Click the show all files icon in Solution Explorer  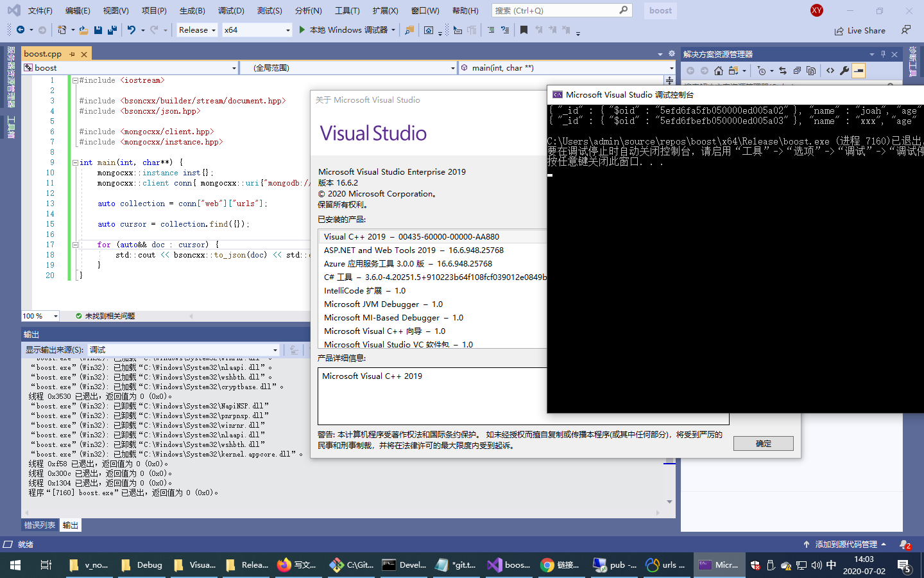[x=811, y=71]
